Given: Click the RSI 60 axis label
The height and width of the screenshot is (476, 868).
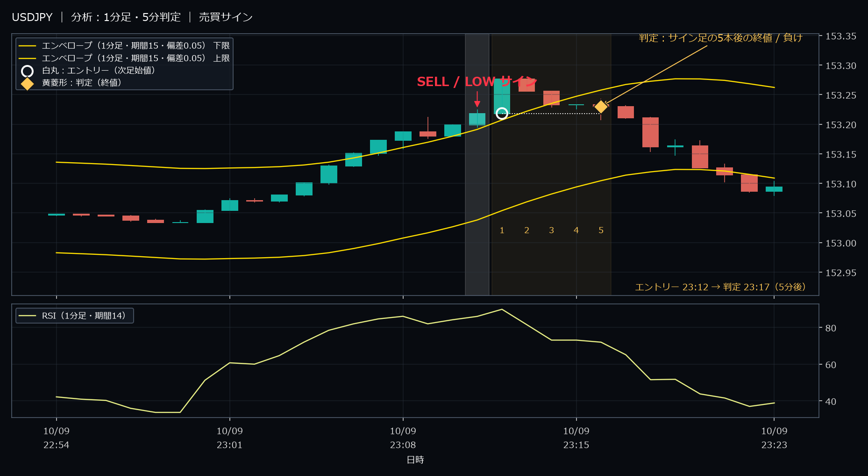Looking at the screenshot, I should click(x=831, y=365).
